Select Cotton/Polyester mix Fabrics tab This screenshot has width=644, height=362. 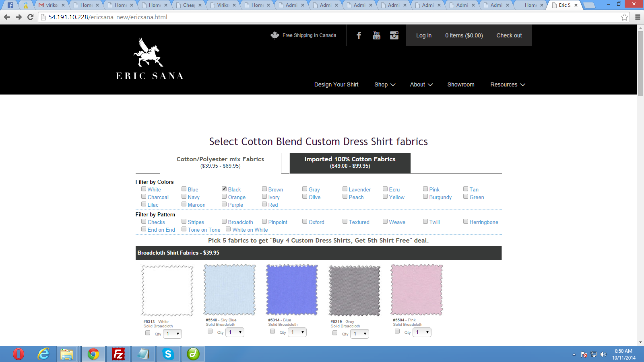coord(221,162)
